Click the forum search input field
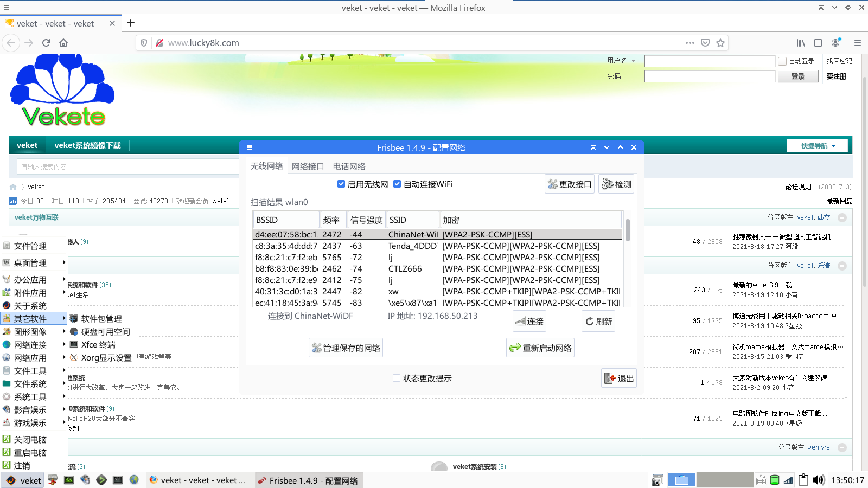868x488 pixels. (127, 166)
